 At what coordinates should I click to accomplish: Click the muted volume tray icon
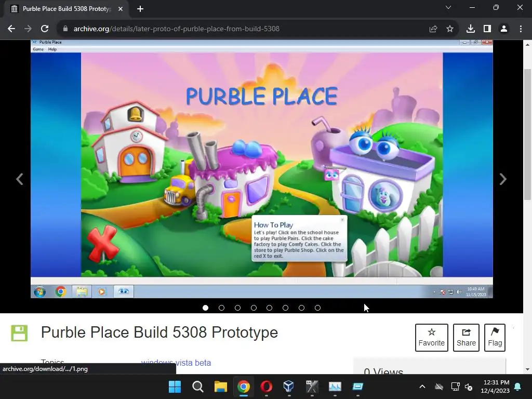point(469,387)
